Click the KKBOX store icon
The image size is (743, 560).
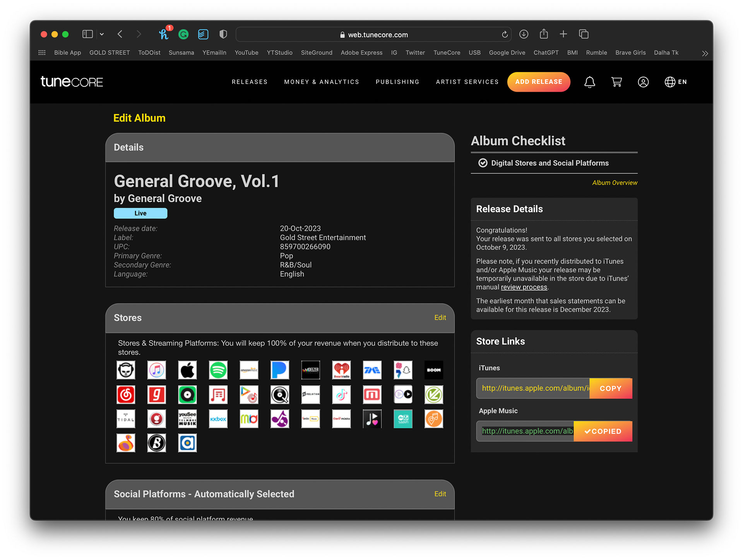218,419
